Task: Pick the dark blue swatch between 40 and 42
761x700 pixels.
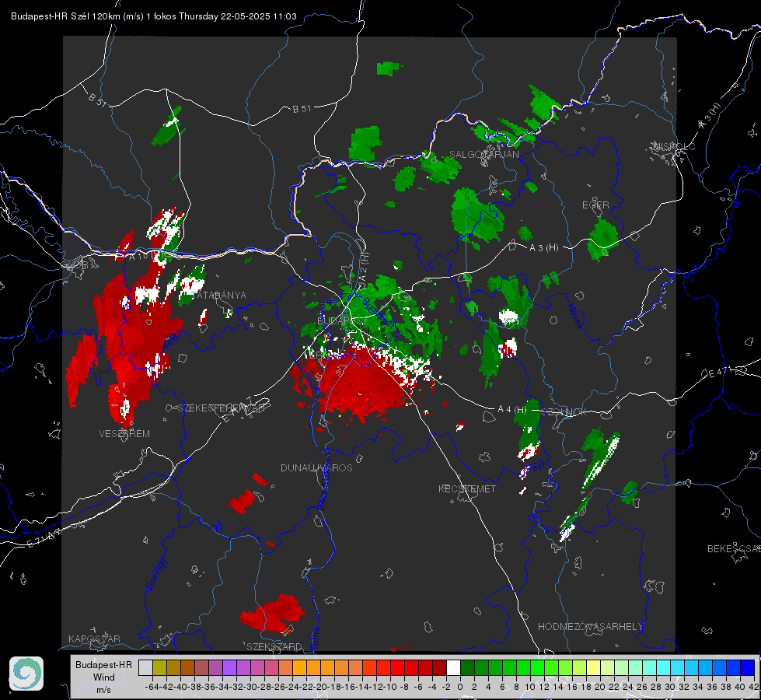Action: [x=748, y=667]
